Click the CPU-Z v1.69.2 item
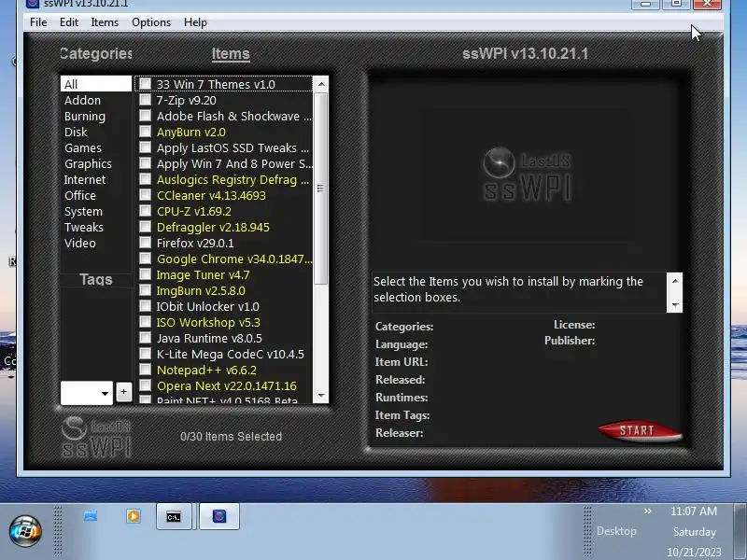Screen dimensions: 747x560 [194, 212]
